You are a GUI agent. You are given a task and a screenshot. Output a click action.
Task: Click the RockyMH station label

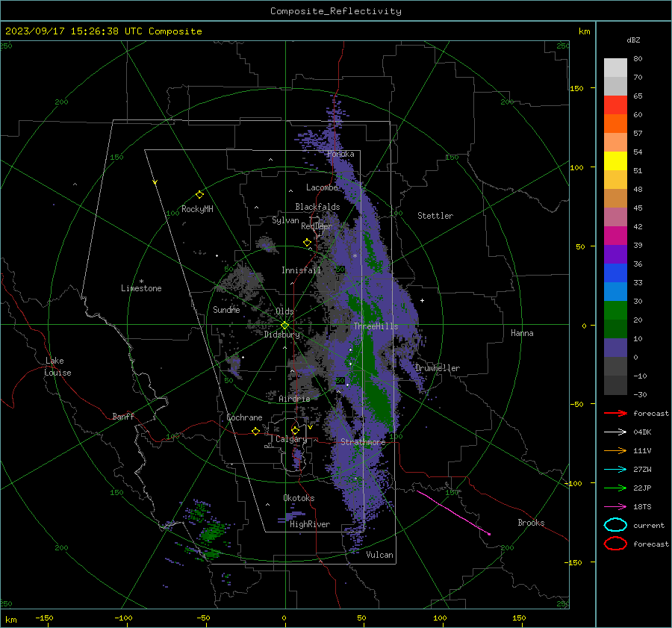coord(197,209)
